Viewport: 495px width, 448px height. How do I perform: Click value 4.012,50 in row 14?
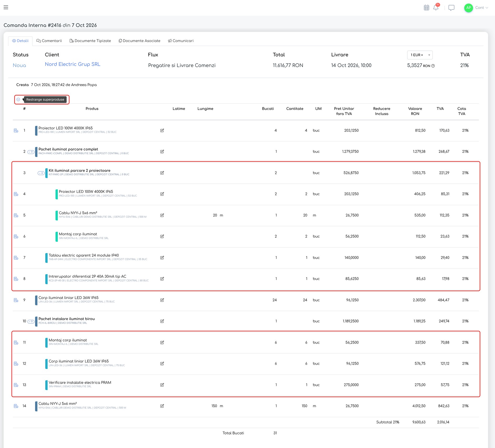click(419, 406)
